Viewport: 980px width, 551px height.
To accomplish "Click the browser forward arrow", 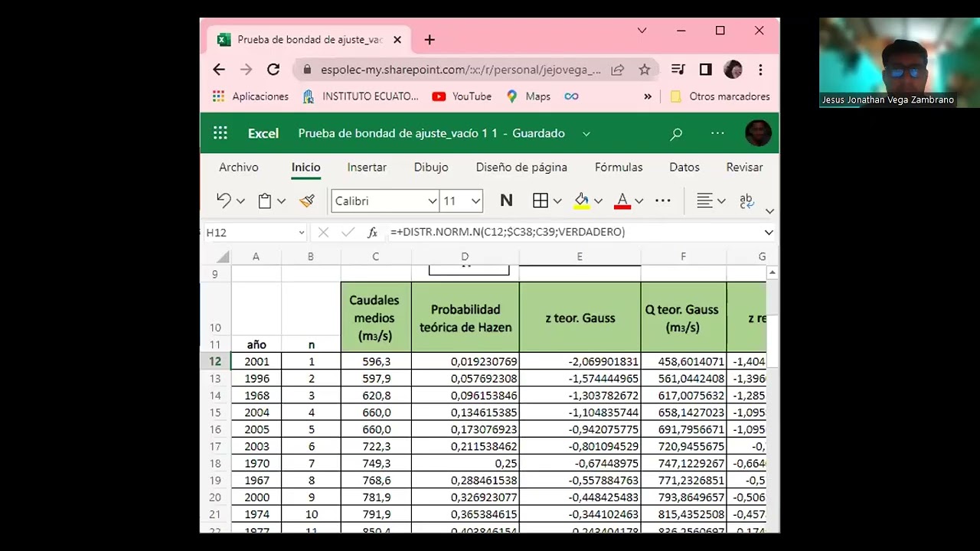I will pos(246,70).
